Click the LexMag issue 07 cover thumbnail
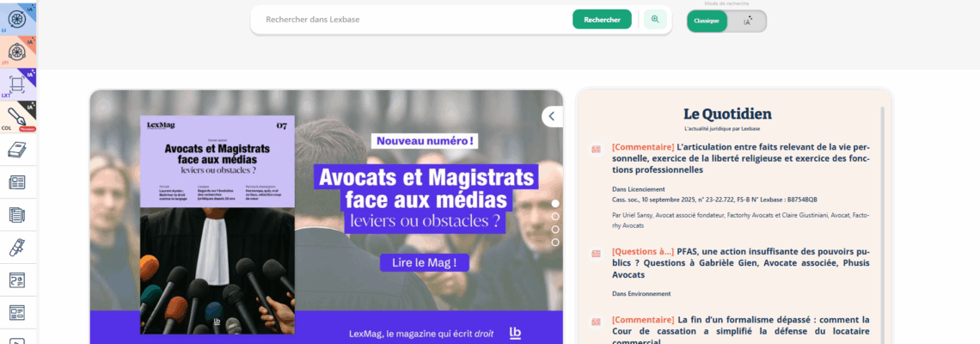Screen dimensions: 980x344 coord(217,224)
